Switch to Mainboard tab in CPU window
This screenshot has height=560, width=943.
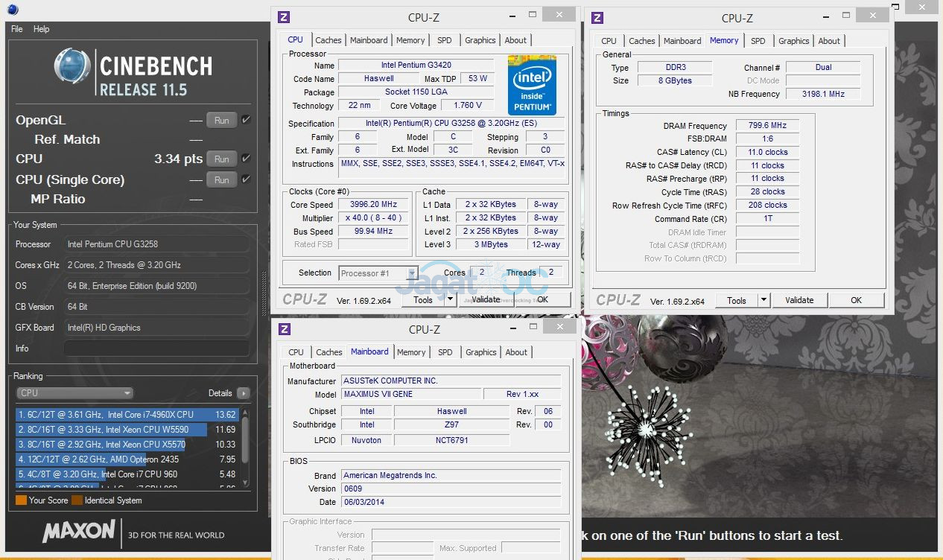pos(369,40)
